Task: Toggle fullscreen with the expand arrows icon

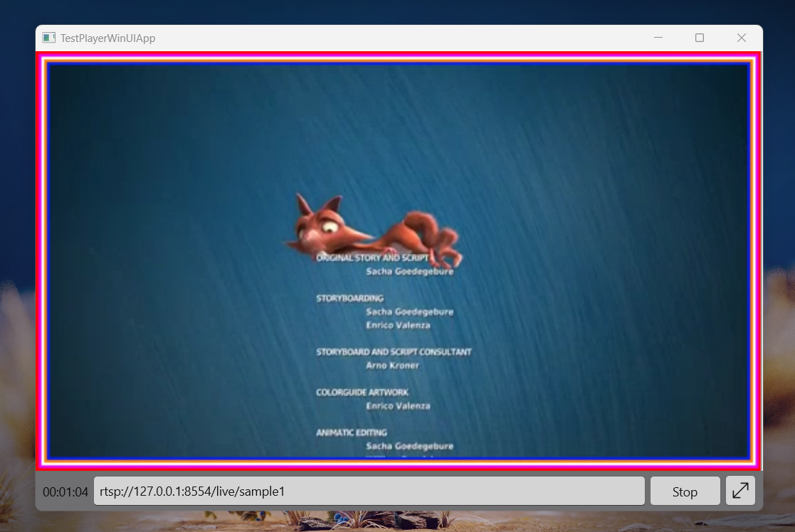Action: pyautogui.click(x=740, y=491)
